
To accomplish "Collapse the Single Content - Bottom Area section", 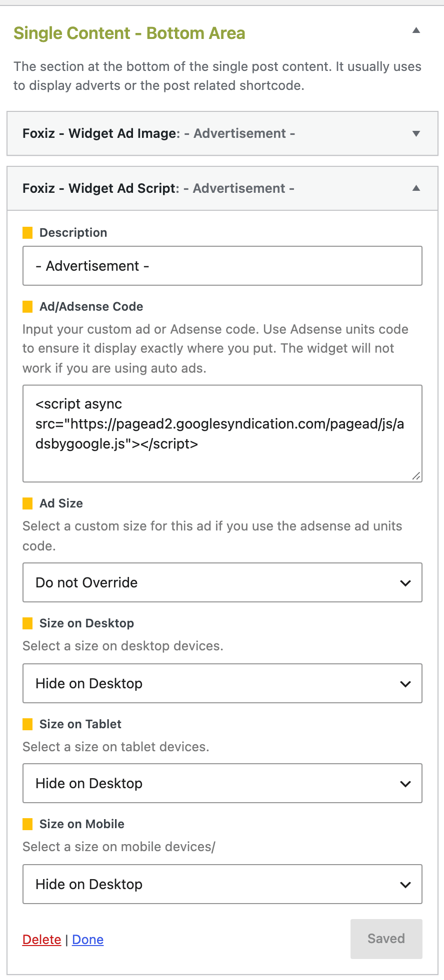I will pos(416,30).
